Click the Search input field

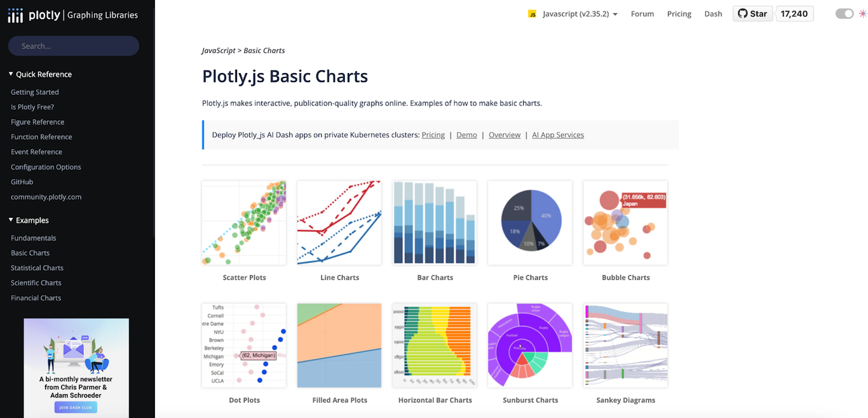73,46
